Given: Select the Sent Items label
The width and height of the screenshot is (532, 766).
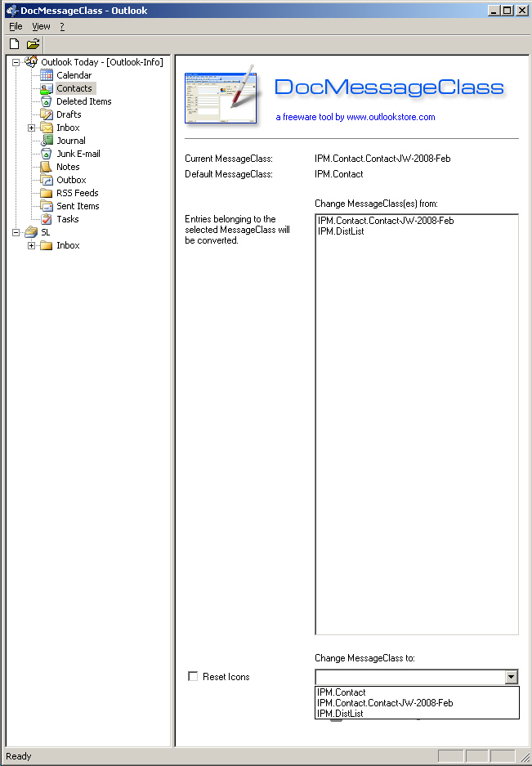Looking at the screenshot, I should (78, 206).
